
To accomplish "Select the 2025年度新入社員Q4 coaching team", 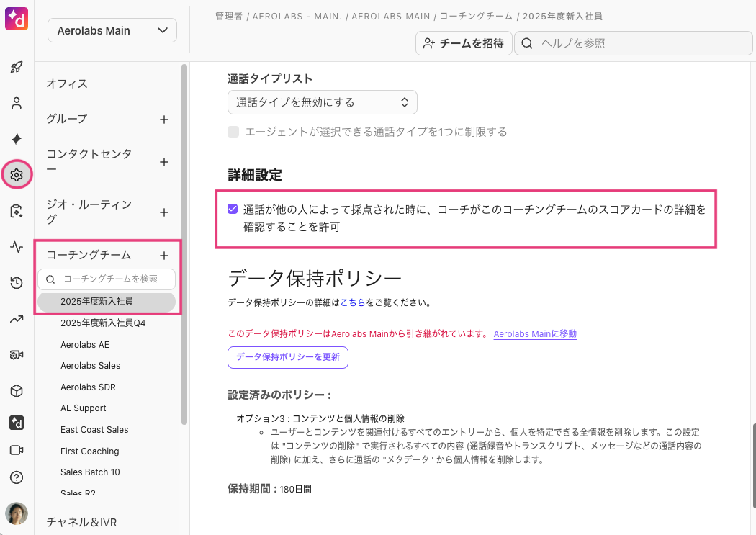I will [103, 323].
